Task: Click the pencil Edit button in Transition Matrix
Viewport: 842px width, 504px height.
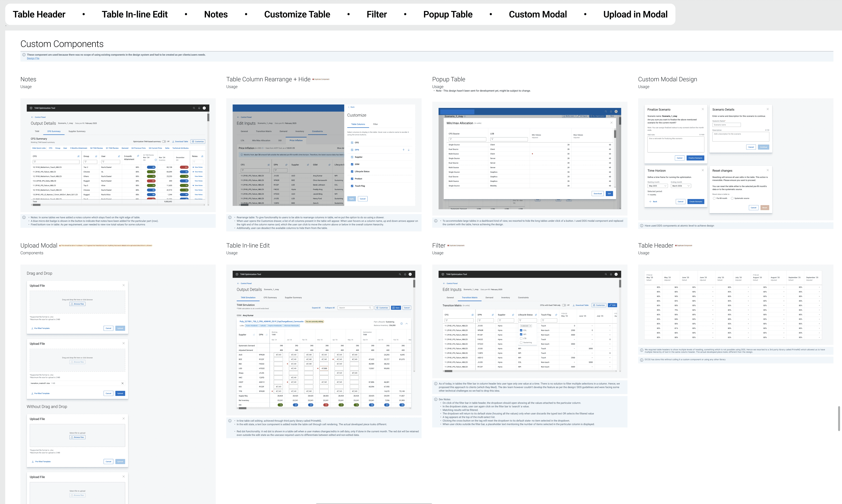Action: [x=612, y=305]
